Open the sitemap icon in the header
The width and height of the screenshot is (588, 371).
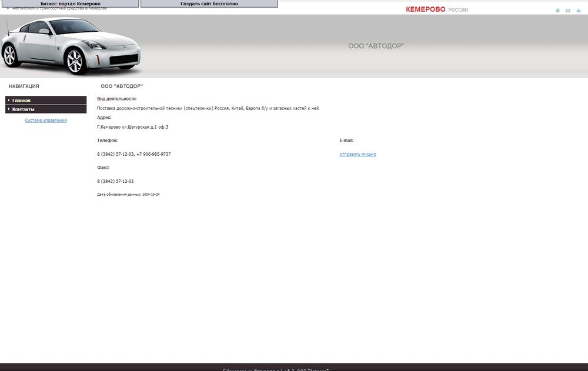point(578,11)
